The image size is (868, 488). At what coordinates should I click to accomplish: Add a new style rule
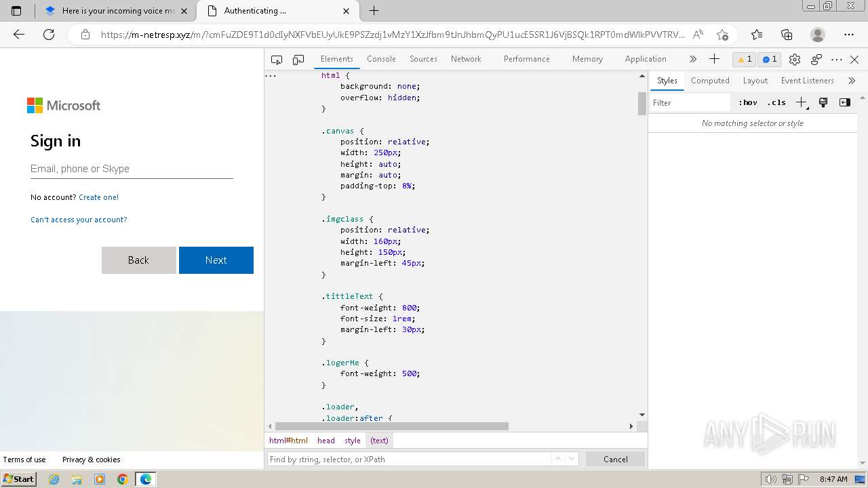(x=802, y=102)
